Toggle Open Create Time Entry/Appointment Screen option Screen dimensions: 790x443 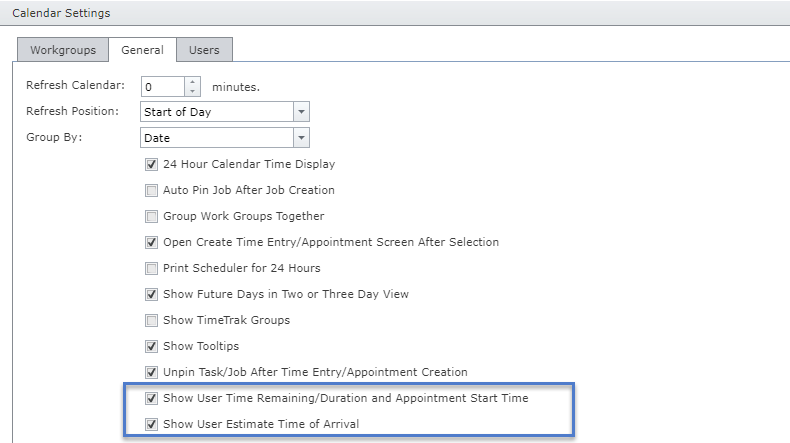[152, 242]
